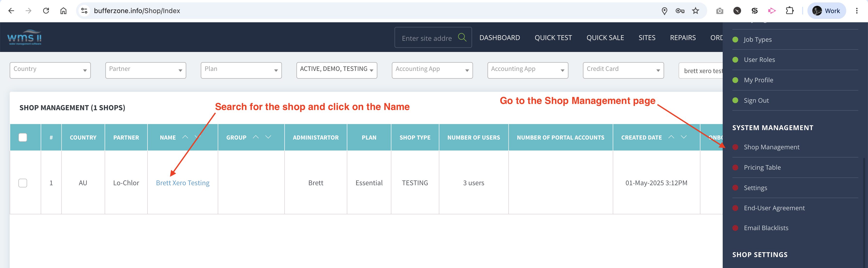Open the Brett Xero Testing shop link
868x268 pixels.
coord(183,183)
